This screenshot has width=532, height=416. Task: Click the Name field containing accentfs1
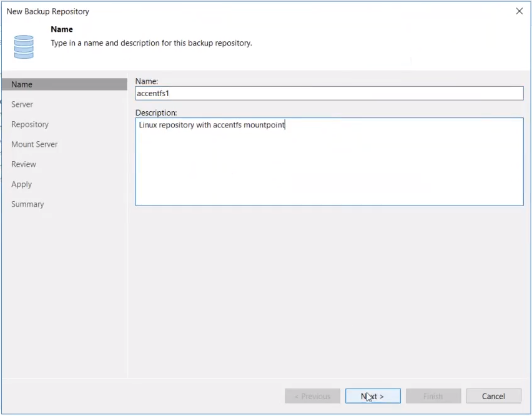click(329, 93)
